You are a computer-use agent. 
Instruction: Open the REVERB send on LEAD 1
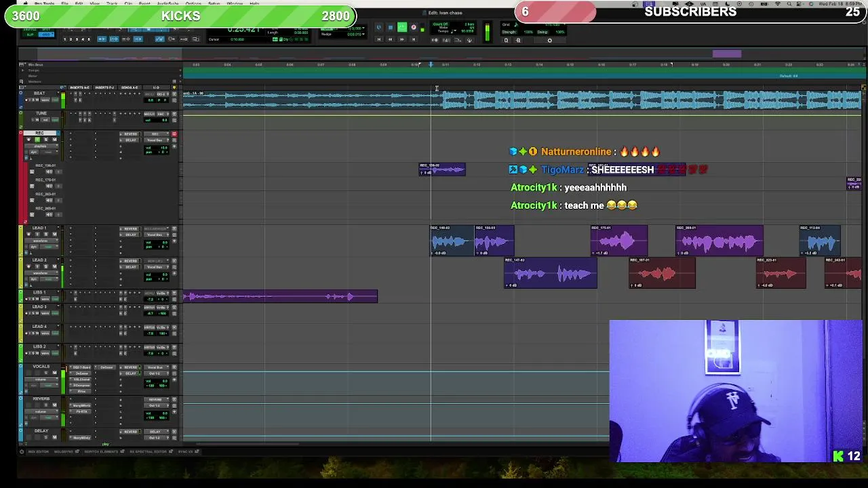[130, 228]
